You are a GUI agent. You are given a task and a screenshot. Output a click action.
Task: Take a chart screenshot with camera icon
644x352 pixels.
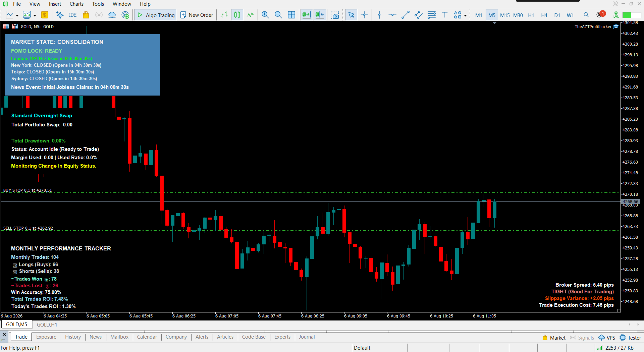[335, 15]
